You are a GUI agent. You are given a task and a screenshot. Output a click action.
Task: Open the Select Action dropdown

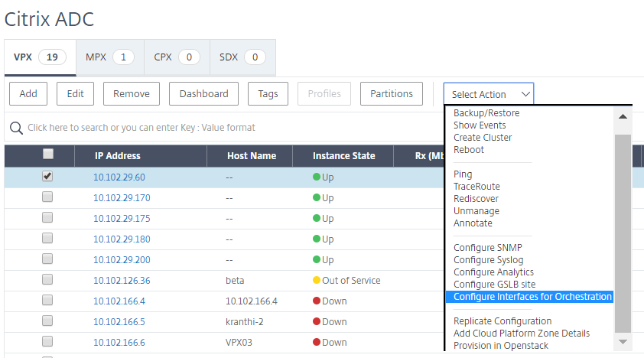click(489, 94)
